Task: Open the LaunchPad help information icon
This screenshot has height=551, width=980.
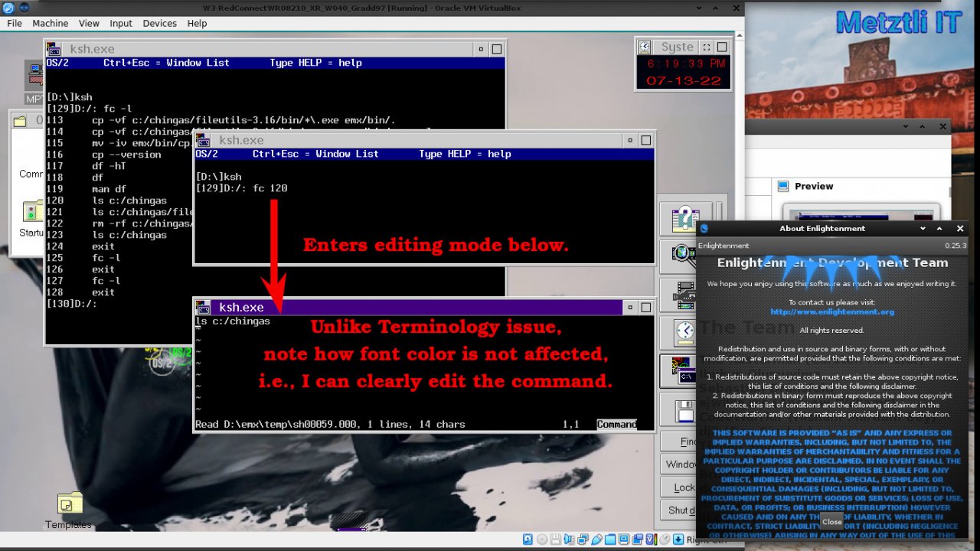Action: [x=685, y=220]
